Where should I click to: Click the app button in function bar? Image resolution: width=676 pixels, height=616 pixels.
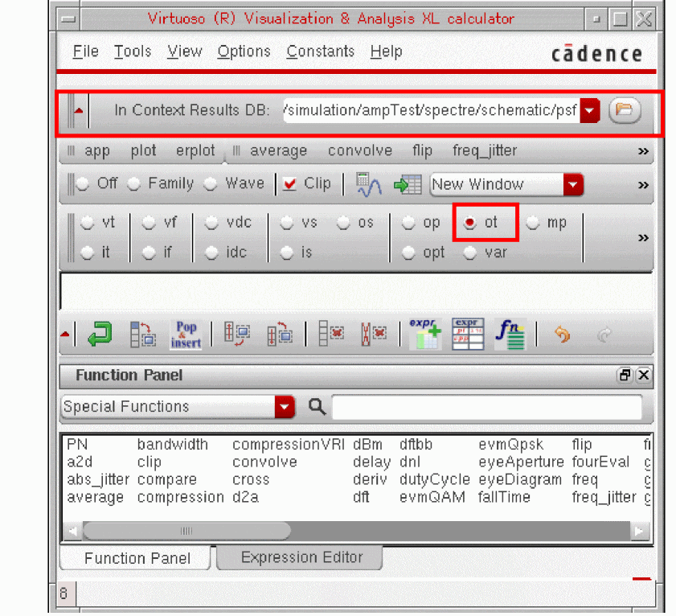click(x=97, y=151)
